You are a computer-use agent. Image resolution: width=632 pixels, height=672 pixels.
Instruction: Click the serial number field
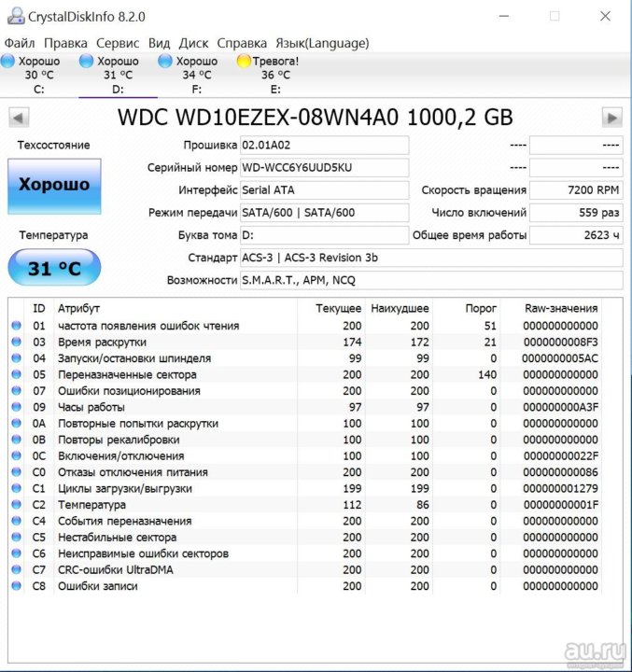324,168
